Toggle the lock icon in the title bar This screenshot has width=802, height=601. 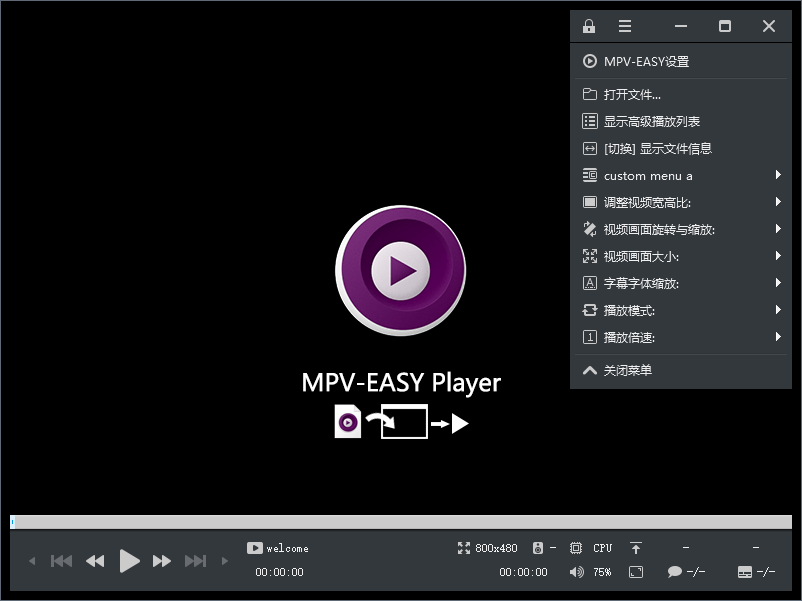tap(588, 26)
